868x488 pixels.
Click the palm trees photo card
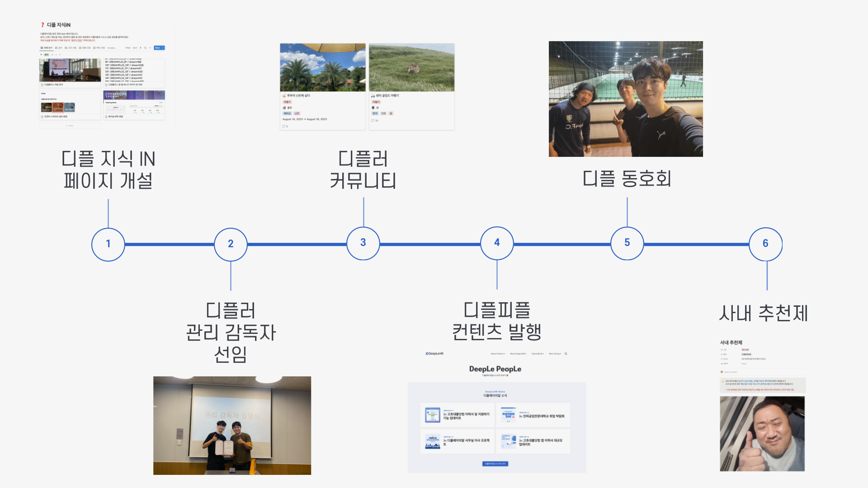point(323,87)
